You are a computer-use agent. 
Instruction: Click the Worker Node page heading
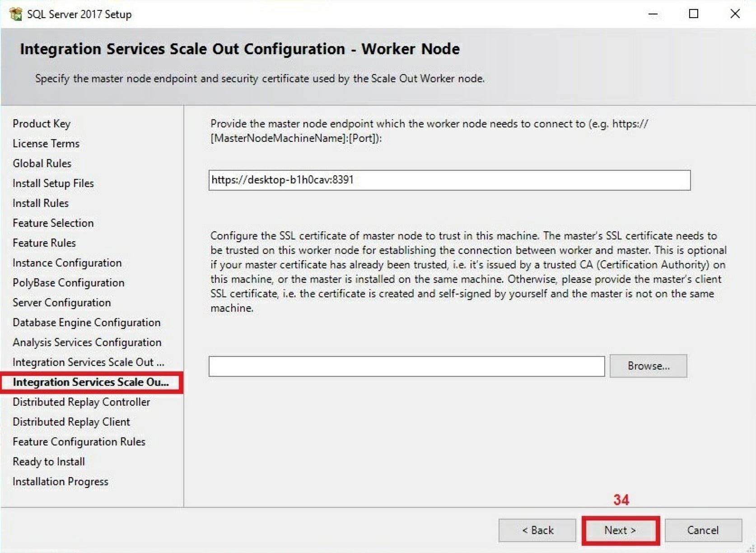click(240, 49)
